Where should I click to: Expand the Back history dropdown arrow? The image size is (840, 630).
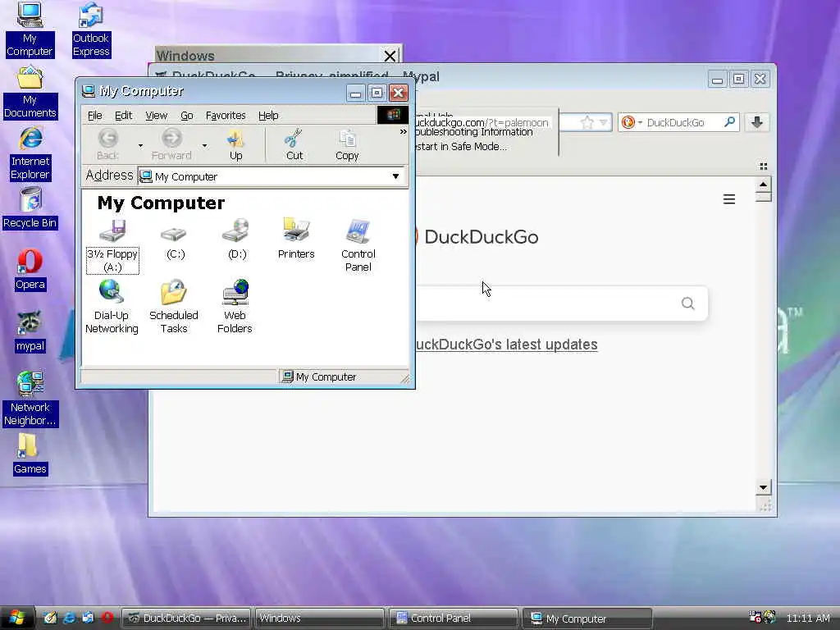[x=140, y=145]
